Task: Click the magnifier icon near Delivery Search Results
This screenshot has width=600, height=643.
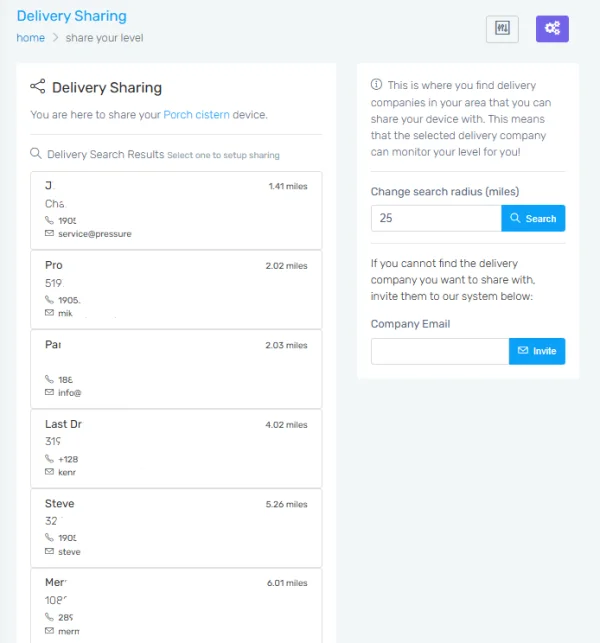Action: 36,153
